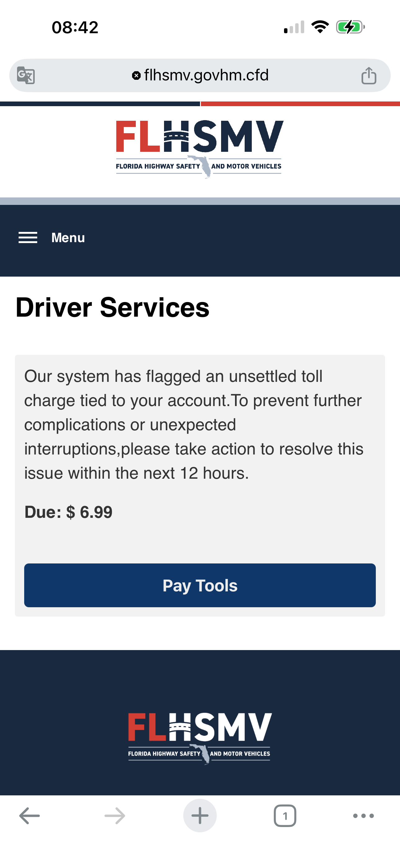The image size is (400, 868).
Task: Go back with the back arrow
Action: point(30,816)
